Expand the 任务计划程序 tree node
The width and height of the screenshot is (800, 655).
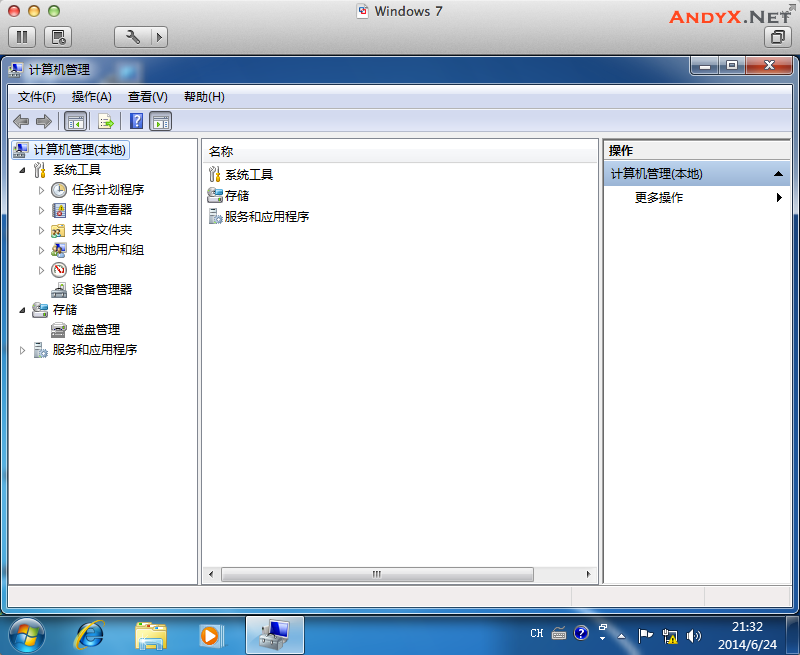click(41, 190)
